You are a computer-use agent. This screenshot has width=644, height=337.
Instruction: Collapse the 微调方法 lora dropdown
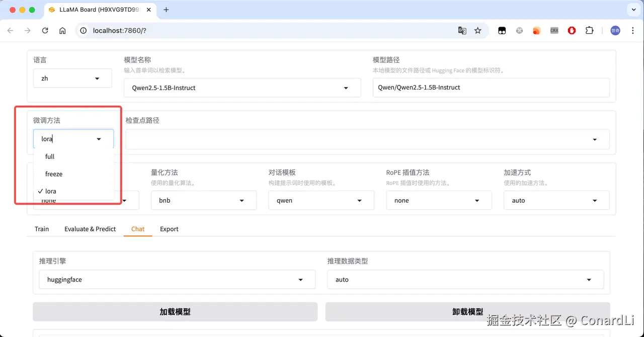pyautogui.click(x=73, y=139)
